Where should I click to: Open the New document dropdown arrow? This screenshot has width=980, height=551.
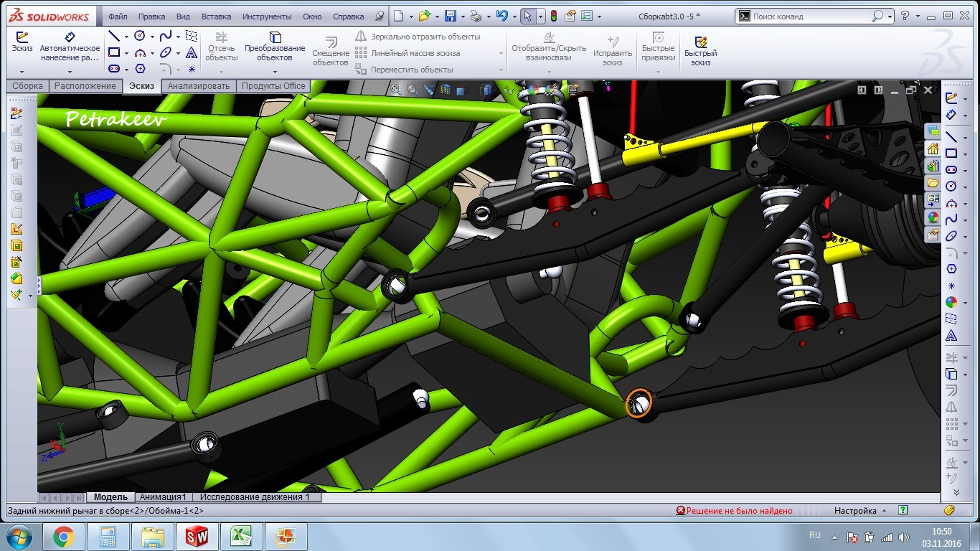[410, 16]
